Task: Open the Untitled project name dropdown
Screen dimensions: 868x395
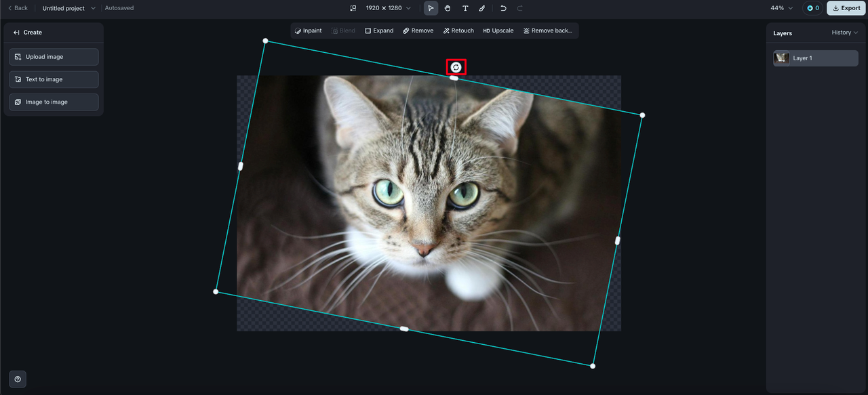Action: (68, 8)
